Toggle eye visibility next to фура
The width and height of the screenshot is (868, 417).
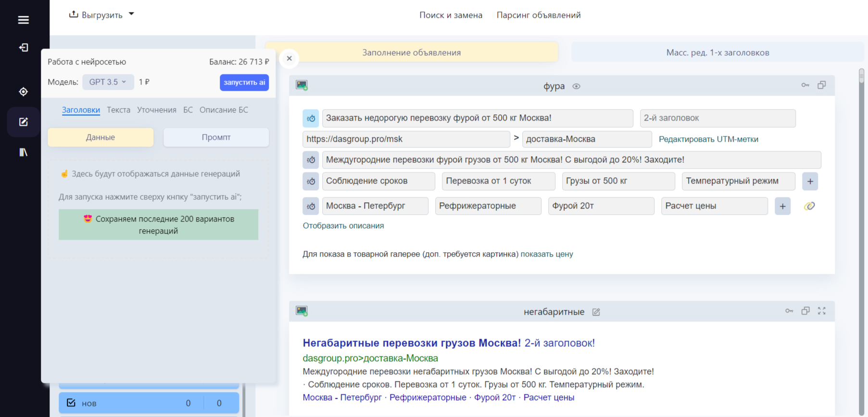click(576, 86)
